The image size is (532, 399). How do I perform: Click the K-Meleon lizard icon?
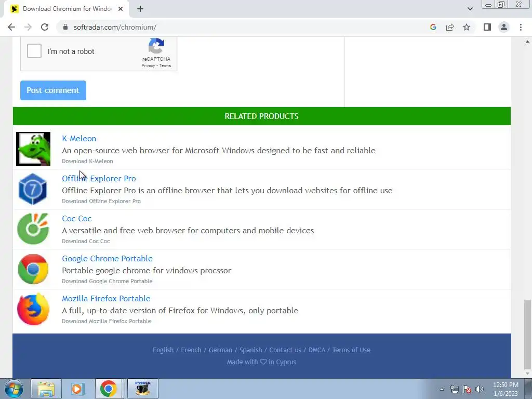[x=33, y=149]
